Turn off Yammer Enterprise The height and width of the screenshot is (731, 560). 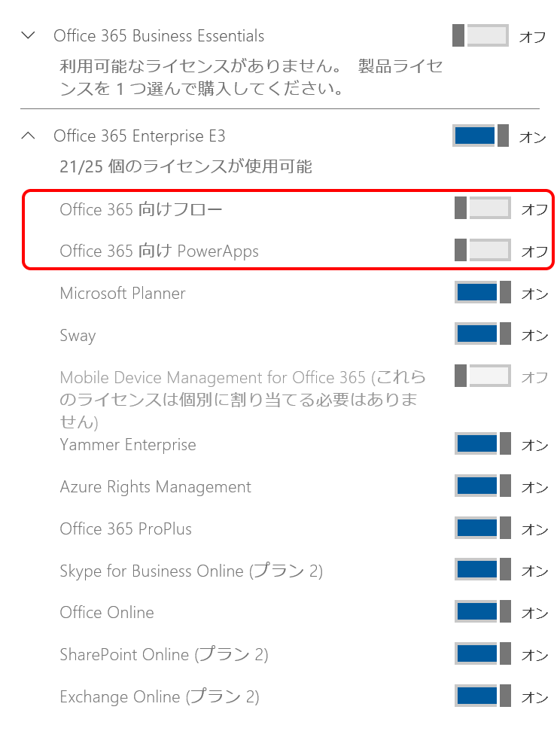click(x=482, y=444)
